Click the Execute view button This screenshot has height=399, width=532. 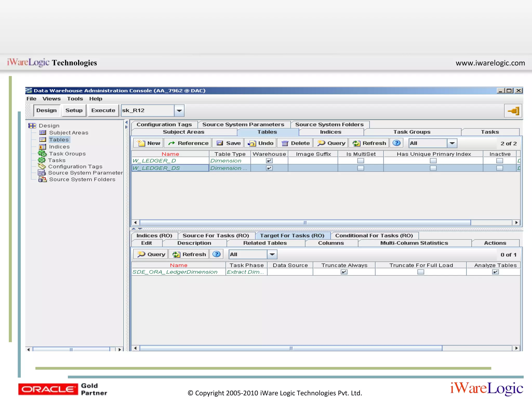(x=103, y=110)
